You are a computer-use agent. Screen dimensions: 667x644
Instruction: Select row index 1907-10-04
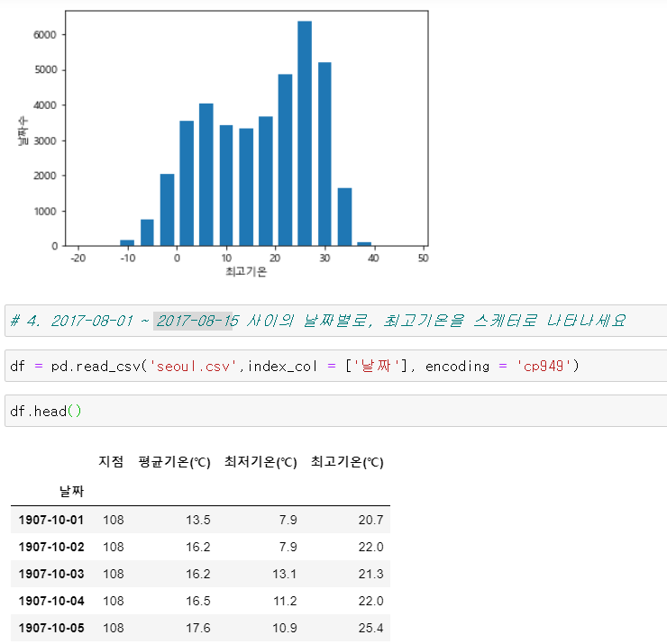[51, 601]
